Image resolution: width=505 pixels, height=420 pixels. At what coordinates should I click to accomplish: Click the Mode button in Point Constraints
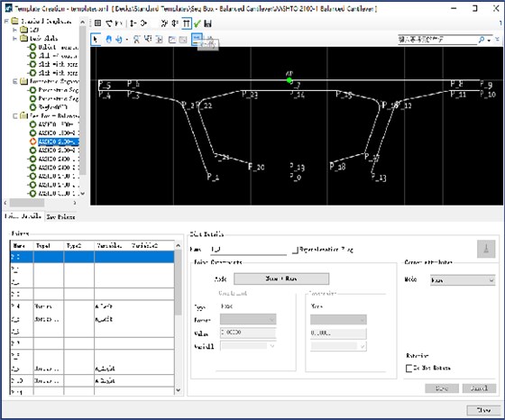(x=281, y=278)
